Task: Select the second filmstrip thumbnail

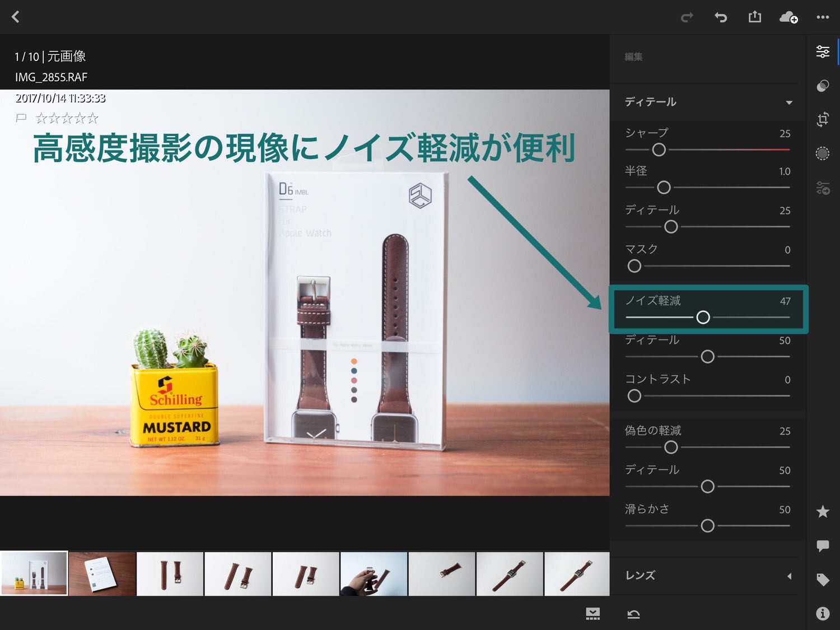Action: pyautogui.click(x=102, y=573)
